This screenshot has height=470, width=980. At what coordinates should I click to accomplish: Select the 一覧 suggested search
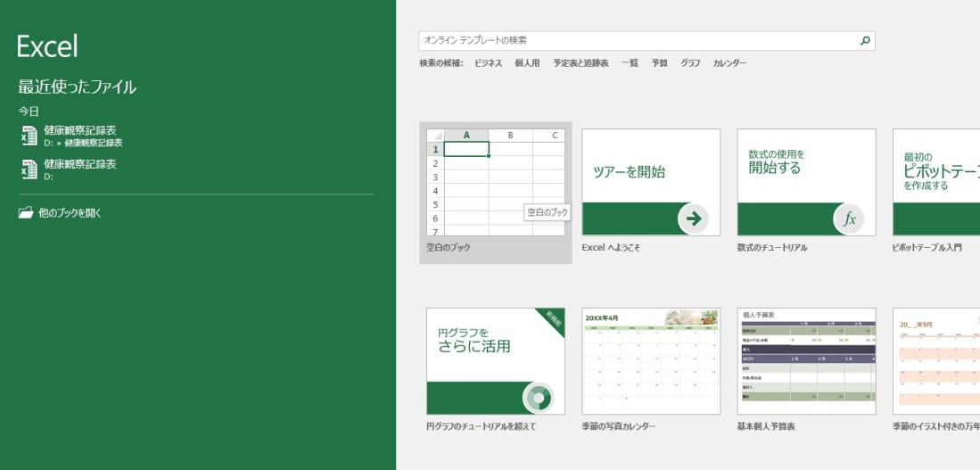click(x=630, y=63)
